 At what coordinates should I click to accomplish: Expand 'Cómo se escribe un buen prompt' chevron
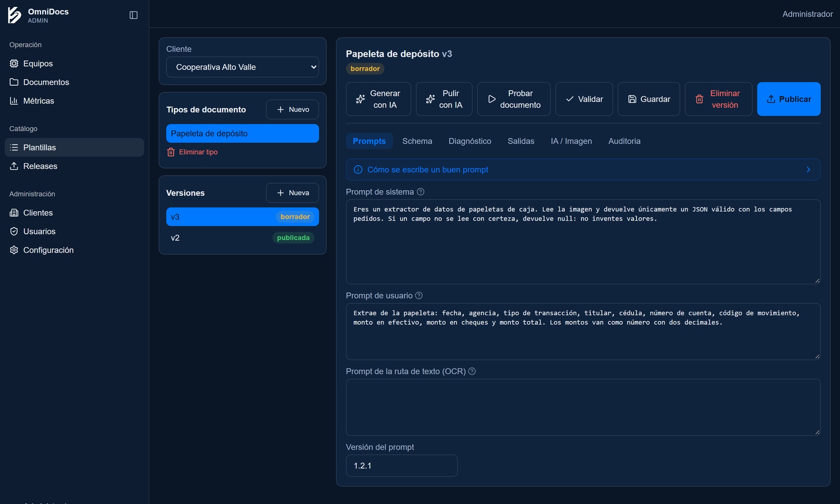(x=808, y=170)
